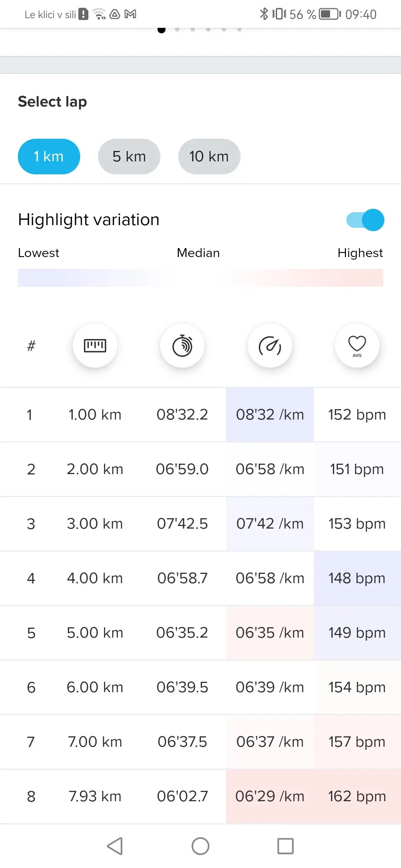Viewport: 401px width, 868px height.
Task: Tap the # lap number column header
Action: tap(31, 346)
